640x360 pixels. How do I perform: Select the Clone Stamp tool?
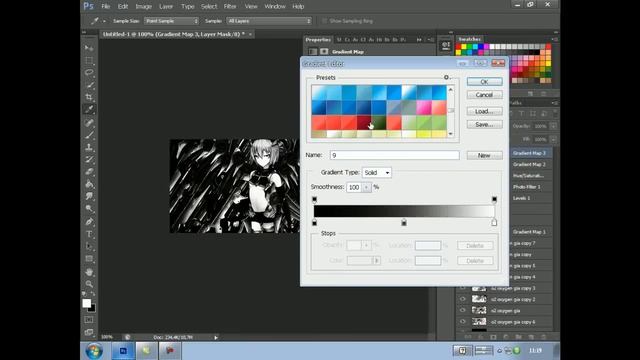pyautogui.click(x=89, y=147)
